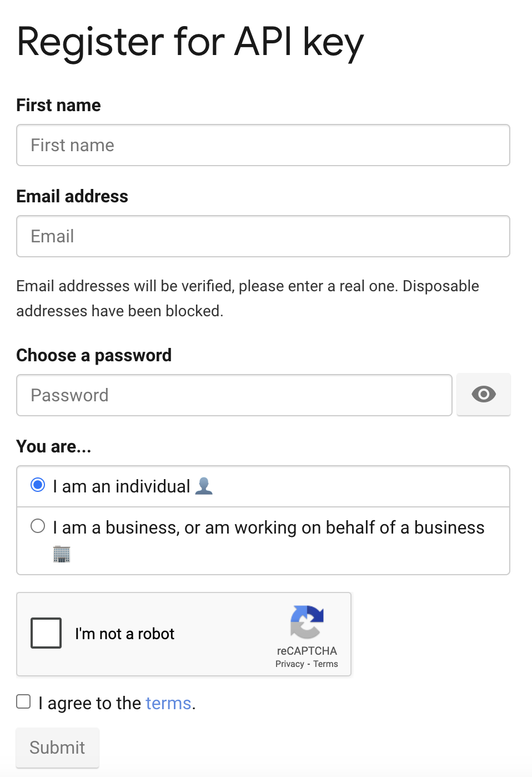Screen dimensions: 532x777
Task: Focus the First name input field
Action: point(263,145)
